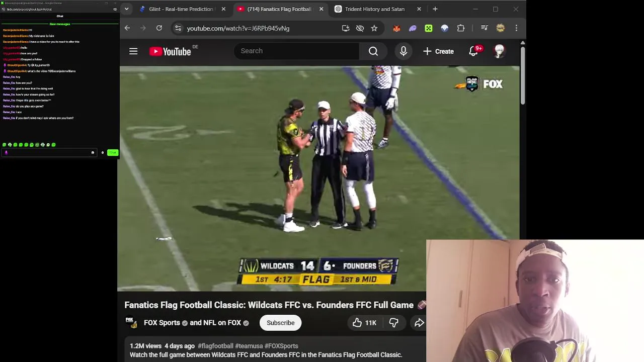This screenshot has height=362, width=644.
Task: Subscribe to the FOX Sports channel
Action: (x=280, y=323)
